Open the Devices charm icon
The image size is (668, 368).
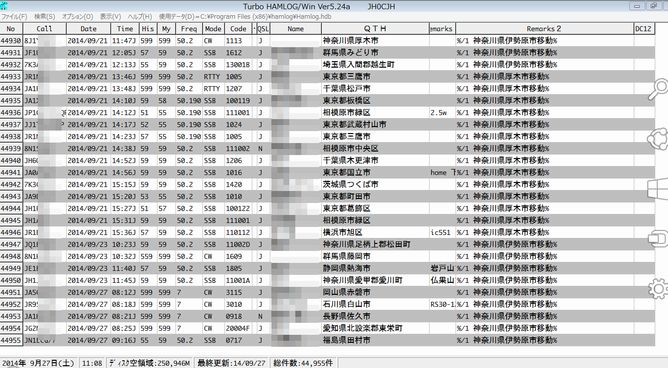pyautogui.click(x=658, y=239)
